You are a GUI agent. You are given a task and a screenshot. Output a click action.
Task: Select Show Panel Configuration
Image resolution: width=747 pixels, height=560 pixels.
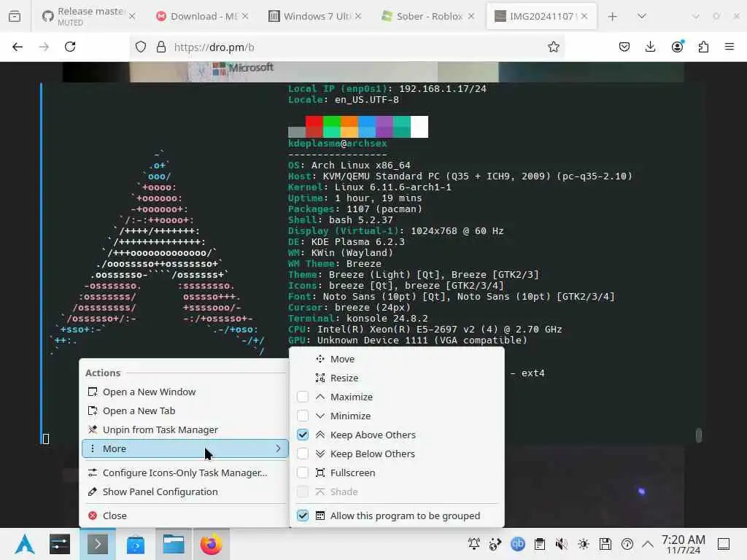[185, 492]
